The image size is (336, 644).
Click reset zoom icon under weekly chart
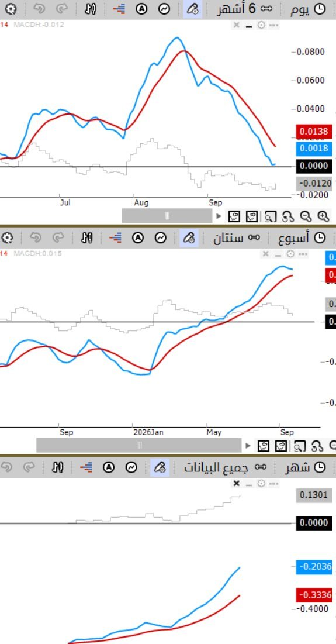coord(317,446)
